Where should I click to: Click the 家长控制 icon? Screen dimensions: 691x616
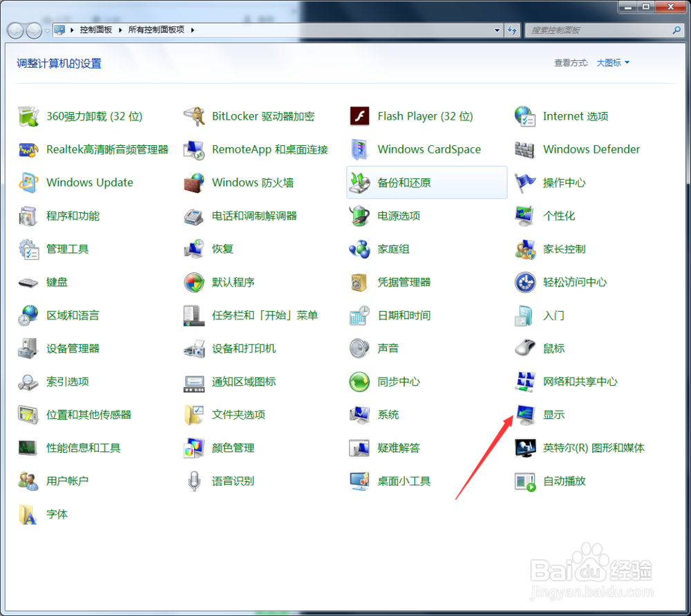click(x=525, y=249)
